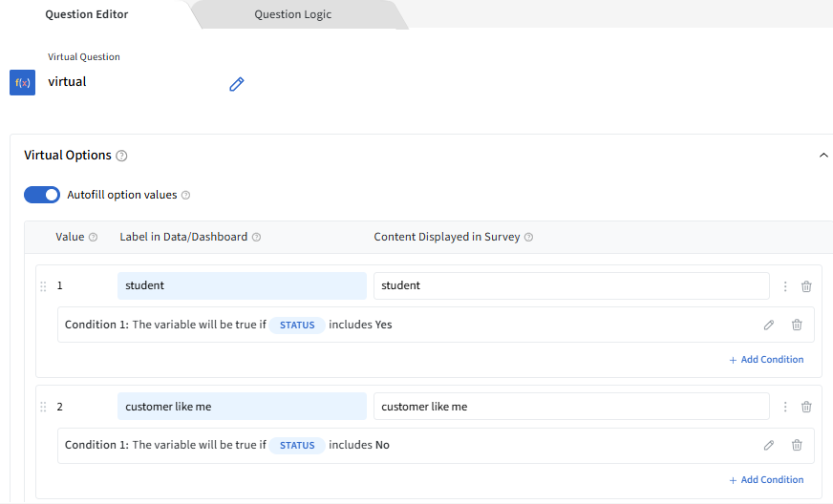Switch to the Question Logic tab
The width and height of the screenshot is (833, 504).
[292, 14]
